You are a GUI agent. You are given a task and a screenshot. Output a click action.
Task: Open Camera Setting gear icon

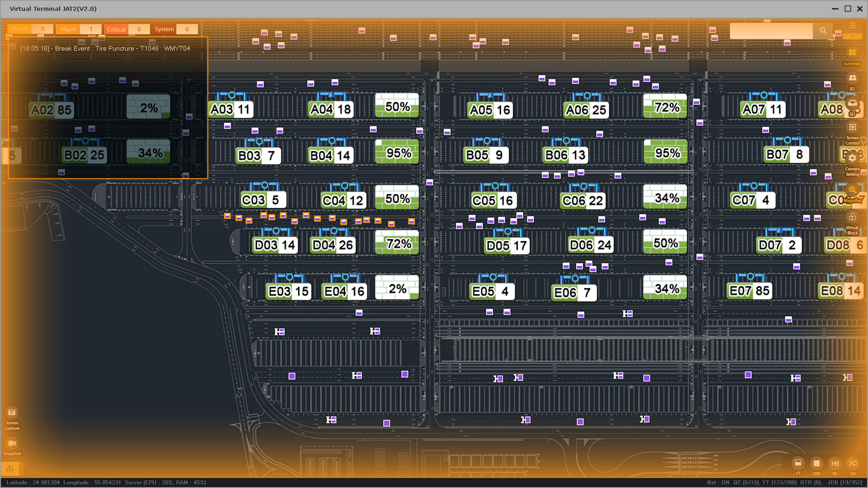coord(852,158)
